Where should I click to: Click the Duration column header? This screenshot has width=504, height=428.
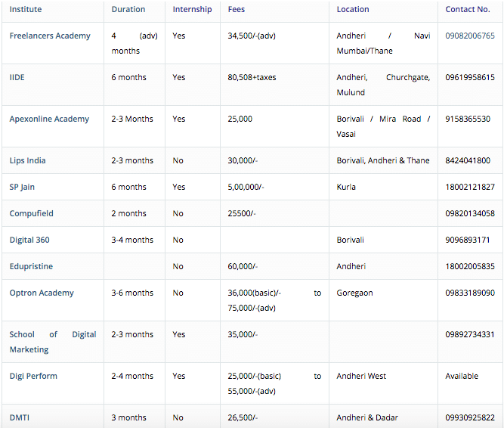point(128,9)
